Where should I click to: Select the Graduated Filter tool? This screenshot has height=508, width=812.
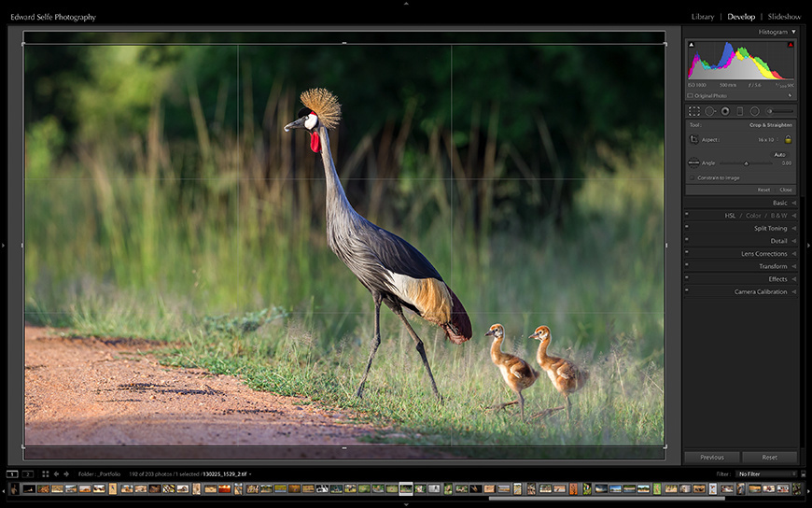point(739,111)
